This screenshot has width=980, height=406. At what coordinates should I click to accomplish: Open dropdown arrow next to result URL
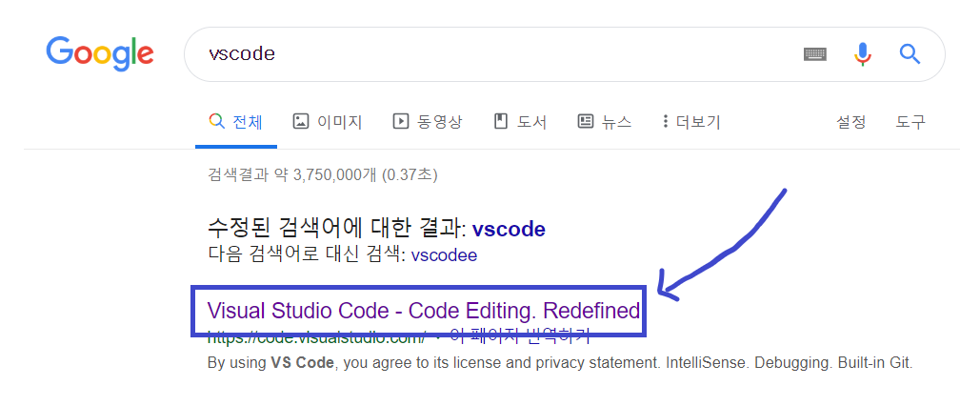pos(438,337)
